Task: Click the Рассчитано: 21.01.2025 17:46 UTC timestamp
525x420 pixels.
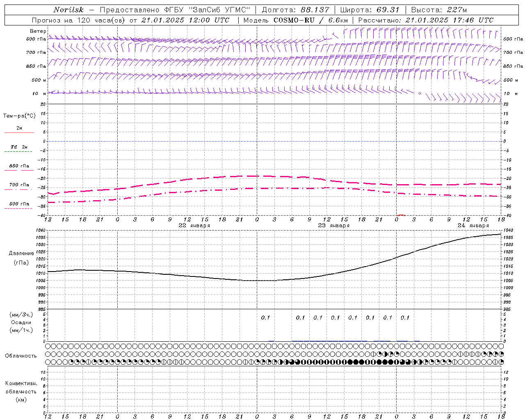Action: [426, 20]
